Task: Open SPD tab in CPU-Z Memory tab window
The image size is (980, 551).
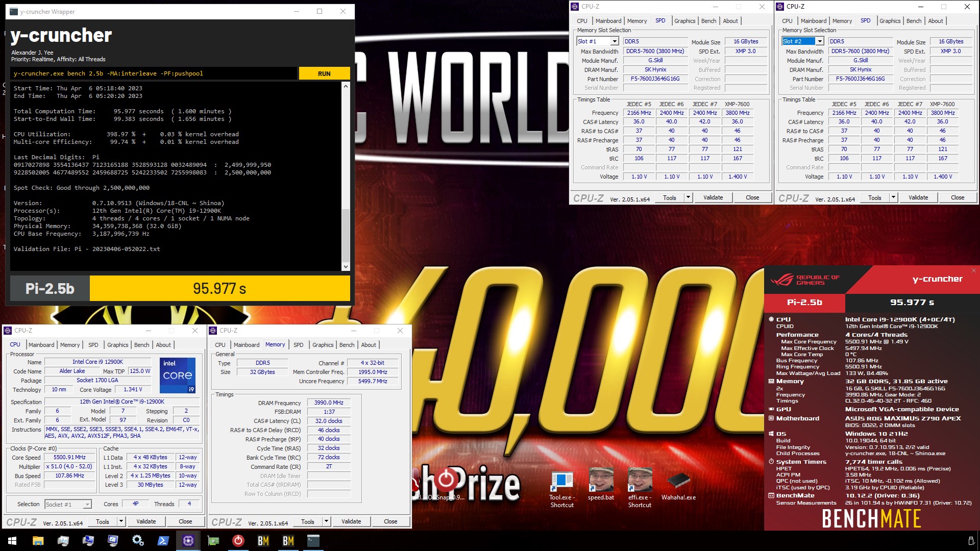Action: tap(298, 345)
